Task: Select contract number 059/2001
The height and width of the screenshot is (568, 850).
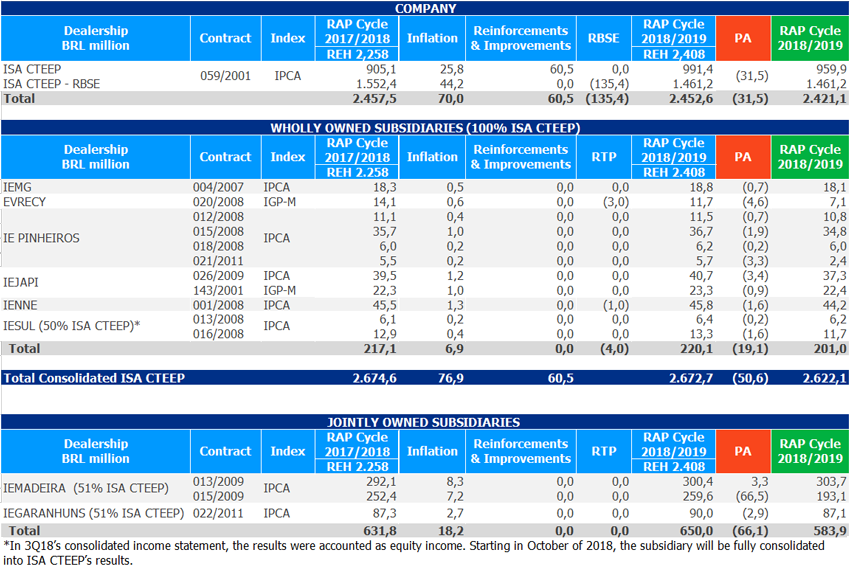Action: pyautogui.click(x=226, y=76)
